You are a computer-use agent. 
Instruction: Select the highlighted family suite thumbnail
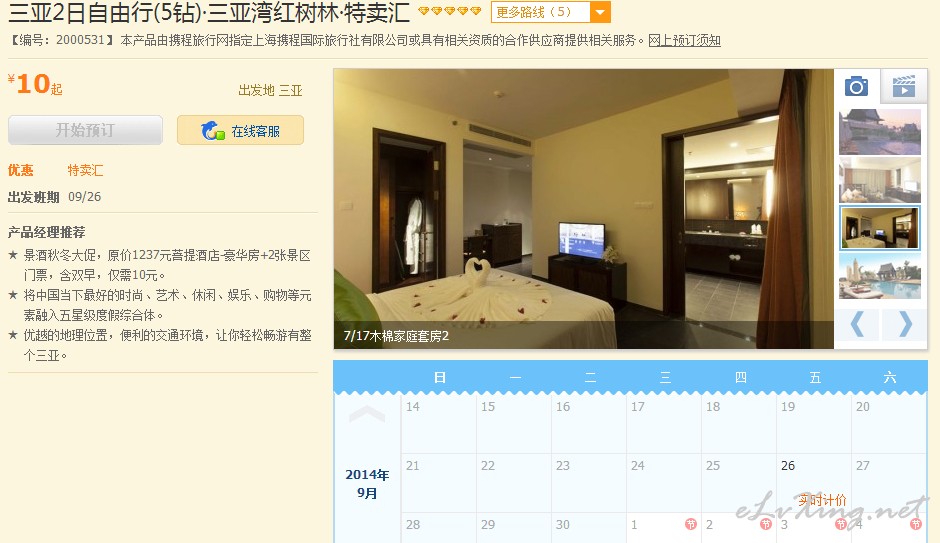pos(879,228)
